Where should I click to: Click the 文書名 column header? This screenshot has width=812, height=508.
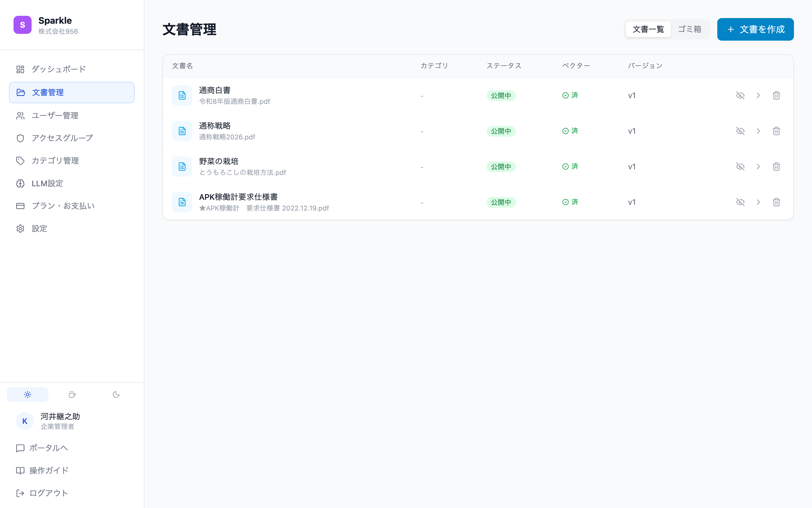coord(182,66)
